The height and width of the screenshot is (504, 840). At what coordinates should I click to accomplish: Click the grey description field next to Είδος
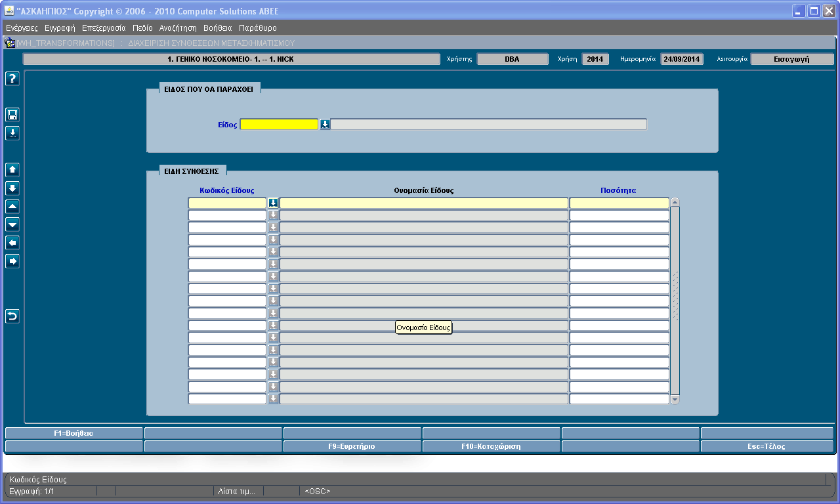[489, 124]
